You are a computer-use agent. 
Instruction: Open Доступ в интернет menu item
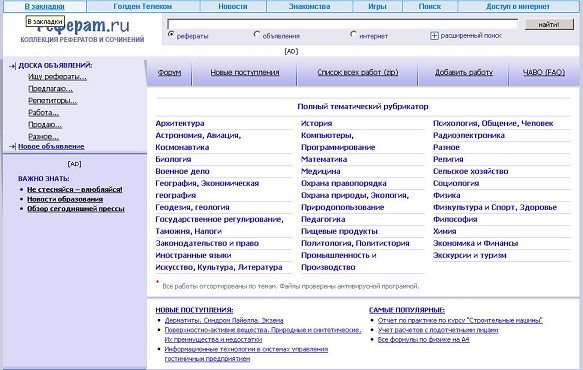point(518,6)
